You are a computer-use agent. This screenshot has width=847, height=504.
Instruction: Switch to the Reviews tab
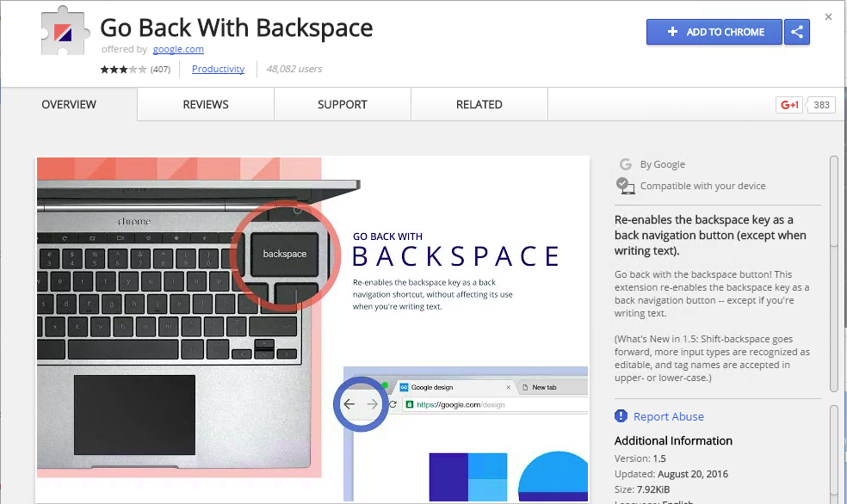(205, 104)
